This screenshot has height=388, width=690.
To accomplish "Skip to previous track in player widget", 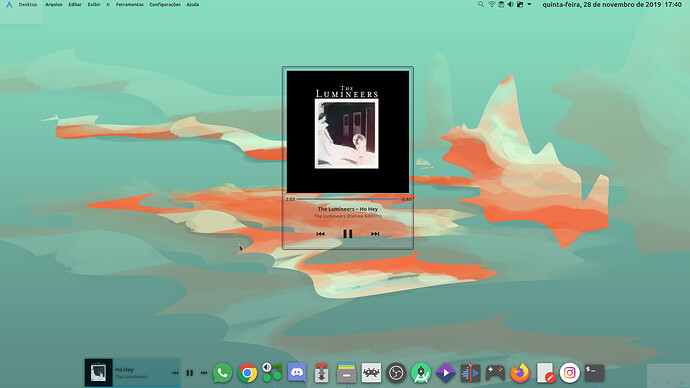I will point(320,234).
